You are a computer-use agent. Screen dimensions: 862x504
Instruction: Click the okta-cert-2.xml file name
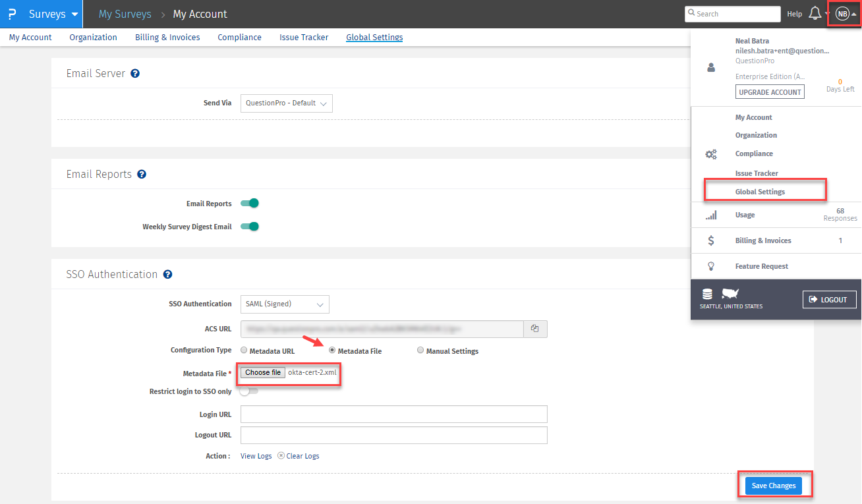pyautogui.click(x=312, y=373)
